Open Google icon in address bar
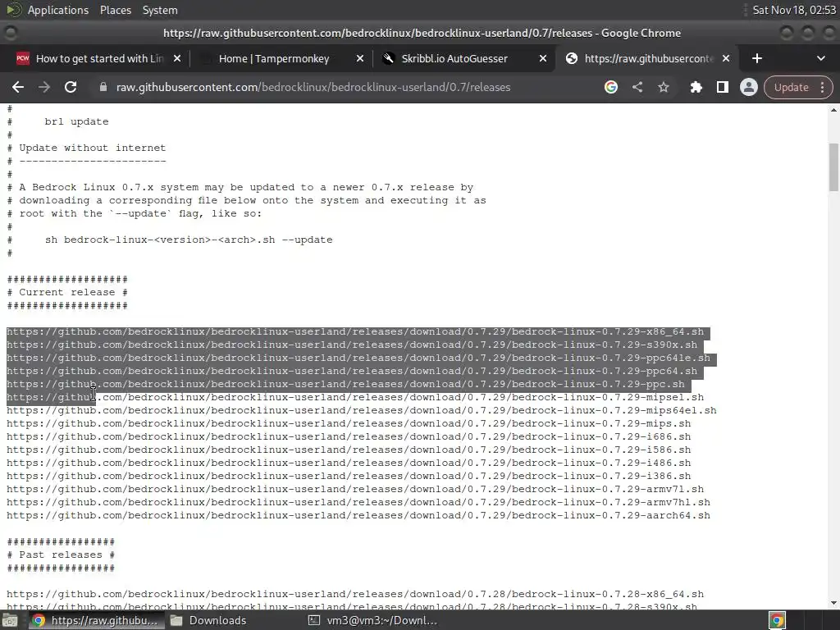Image resolution: width=840 pixels, height=630 pixels. coord(610,87)
